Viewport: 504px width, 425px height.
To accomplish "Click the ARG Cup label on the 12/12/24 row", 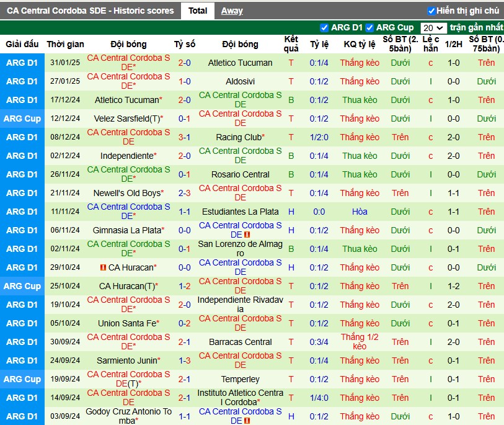I will click(22, 119).
